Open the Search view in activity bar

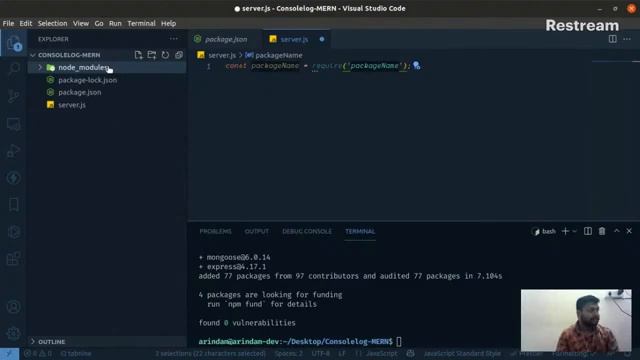[x=13, y=69]
